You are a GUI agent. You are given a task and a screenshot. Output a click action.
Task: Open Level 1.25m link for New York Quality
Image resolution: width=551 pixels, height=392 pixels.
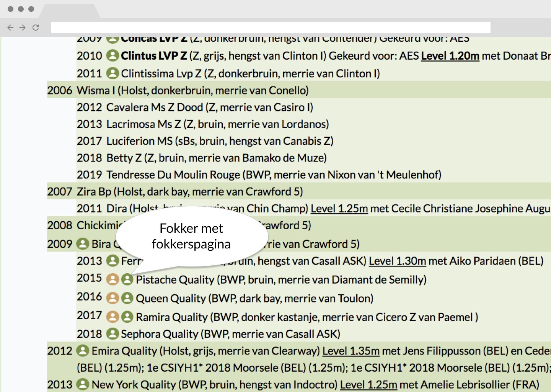368,385
